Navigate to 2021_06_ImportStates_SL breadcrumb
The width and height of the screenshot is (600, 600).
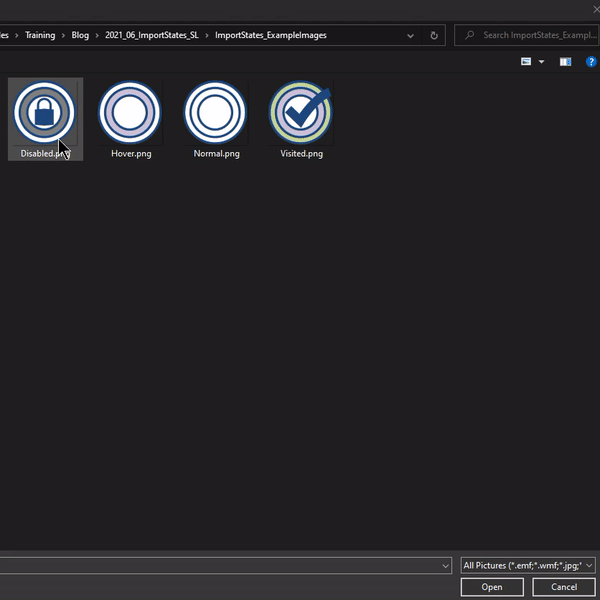[x=152, y=35]
